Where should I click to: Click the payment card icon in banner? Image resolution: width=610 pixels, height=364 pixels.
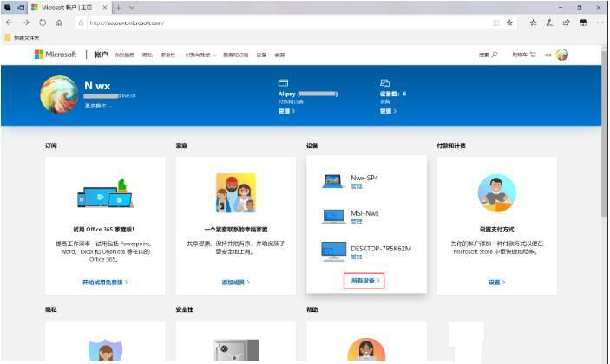pos(283,82)
